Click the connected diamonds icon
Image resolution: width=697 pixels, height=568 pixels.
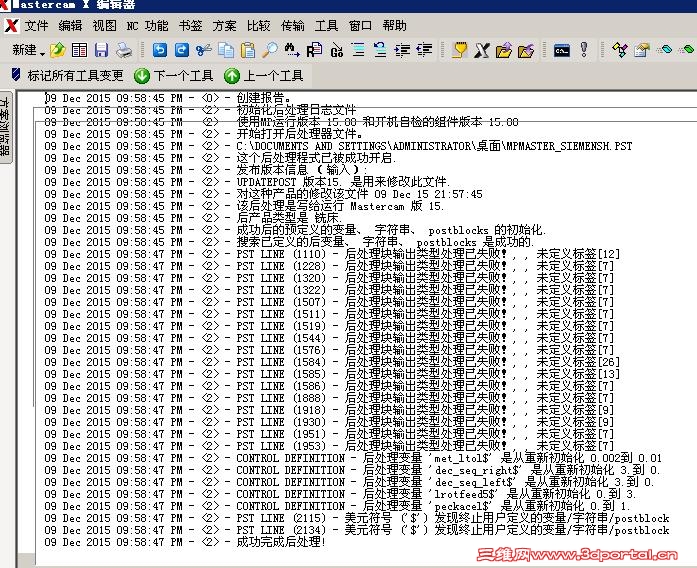[x=620, y=50]
